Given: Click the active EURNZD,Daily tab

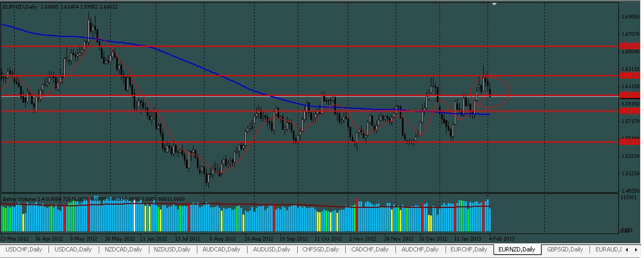Looking at the screenshot, I should [x=517, y=249].
